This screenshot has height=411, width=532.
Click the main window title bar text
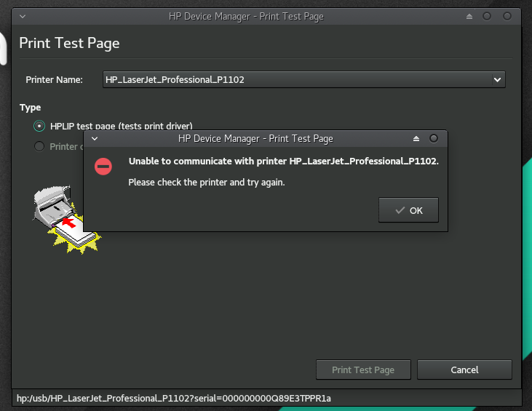pos(266,16)
